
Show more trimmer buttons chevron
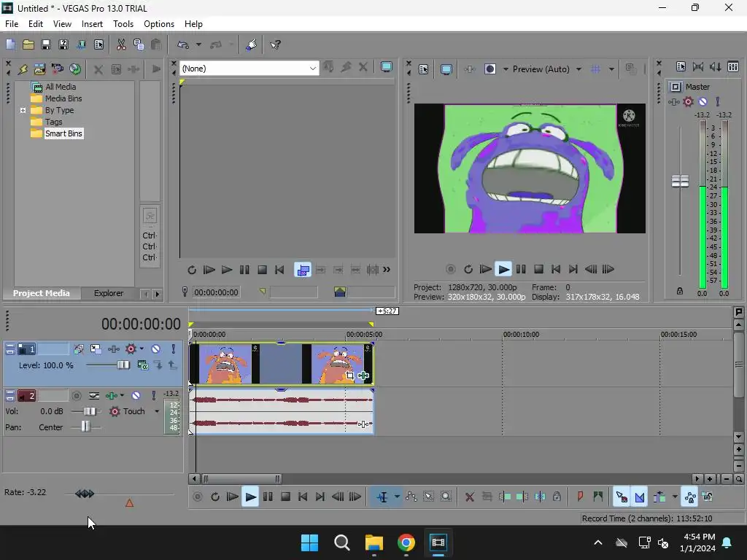(x=387, y=270)
